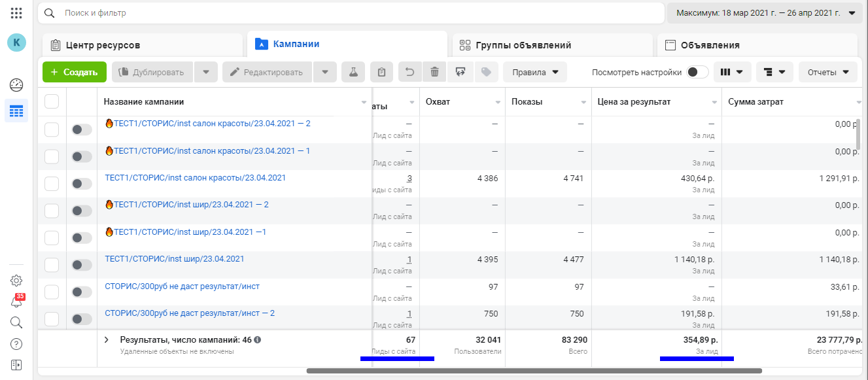Click the green «Создать» button

[x=75, y=72]
